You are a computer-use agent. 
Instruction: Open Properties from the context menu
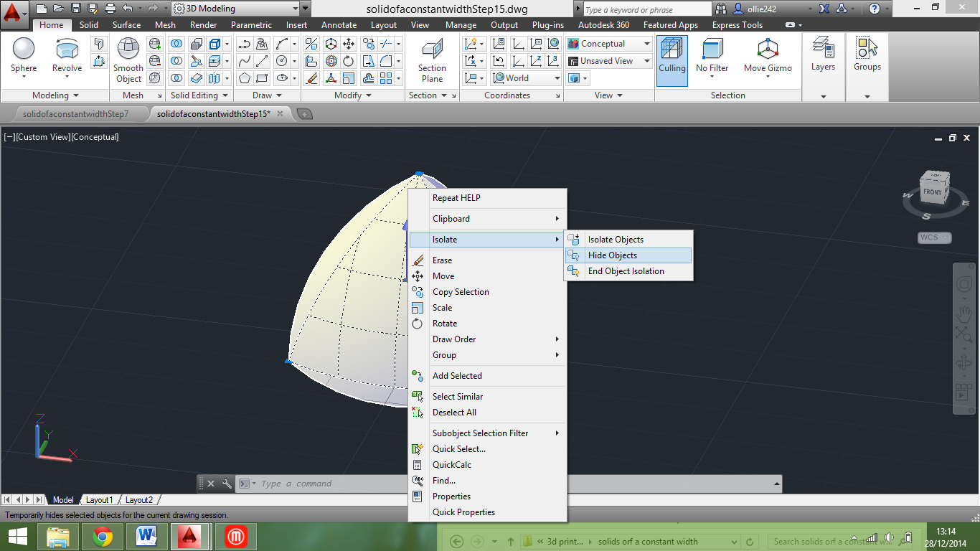(487, 496)
